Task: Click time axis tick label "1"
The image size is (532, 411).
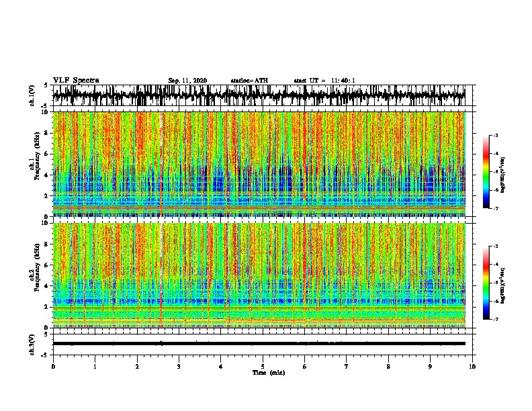Action: (x=95, y=367)
